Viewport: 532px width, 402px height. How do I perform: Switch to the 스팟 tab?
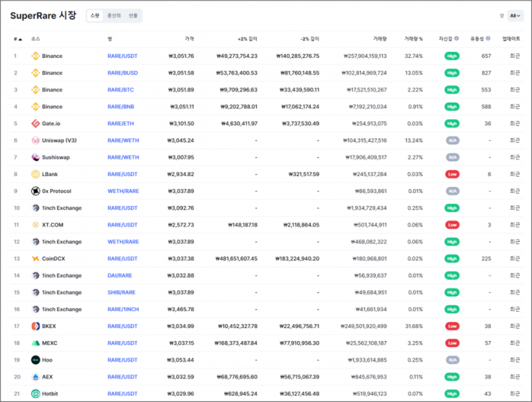click(95, 15)
